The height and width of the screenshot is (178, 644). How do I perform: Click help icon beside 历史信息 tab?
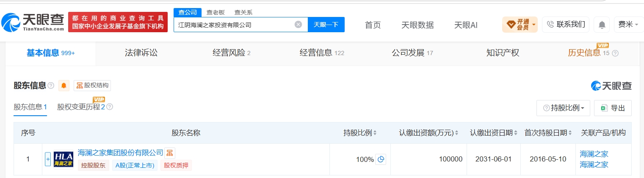[x=615, y=53]
